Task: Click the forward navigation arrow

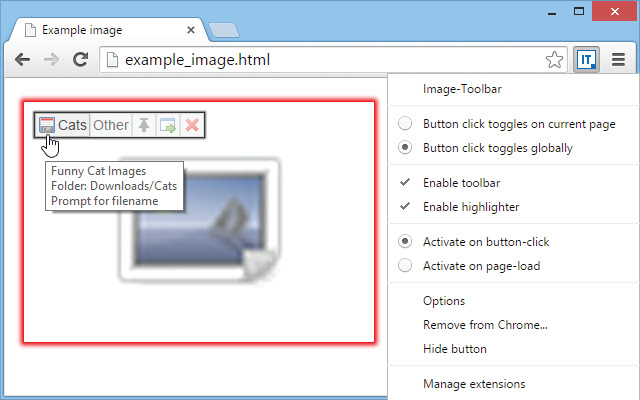Action: (51, 60)
